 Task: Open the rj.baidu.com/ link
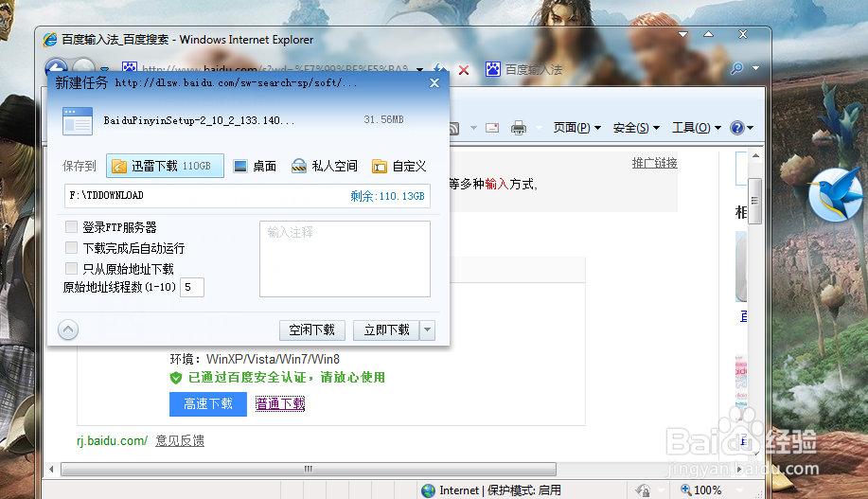(x=113, y=441)
